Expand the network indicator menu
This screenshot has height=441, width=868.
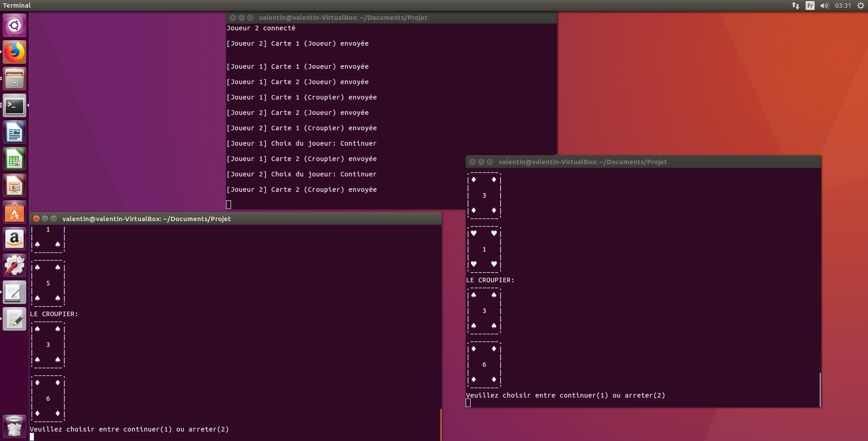click(x=796, y=5)
